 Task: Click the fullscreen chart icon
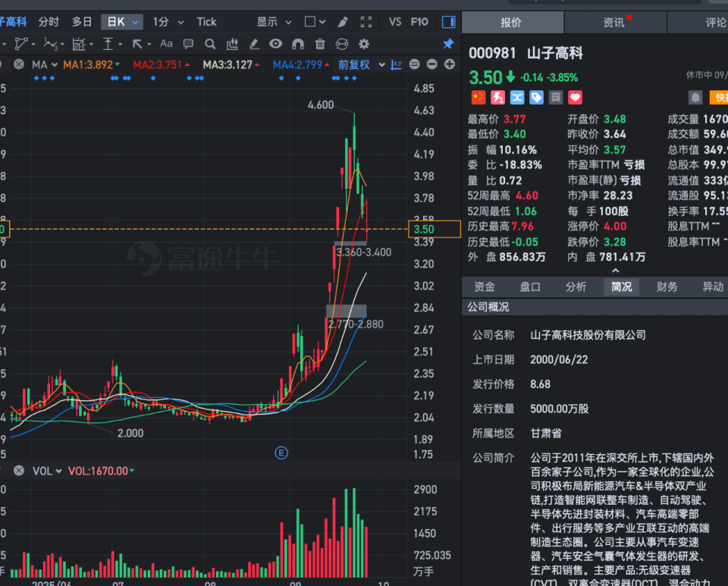pos(366,22)
